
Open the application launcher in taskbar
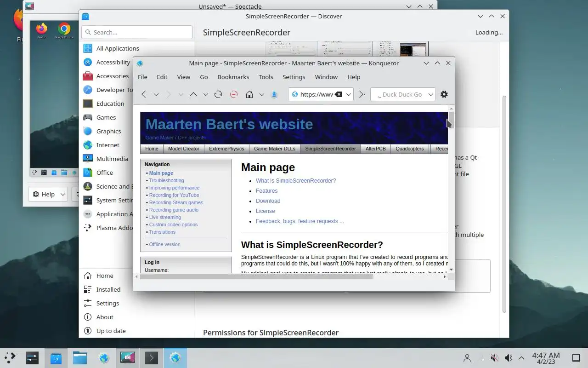point(10,357)
